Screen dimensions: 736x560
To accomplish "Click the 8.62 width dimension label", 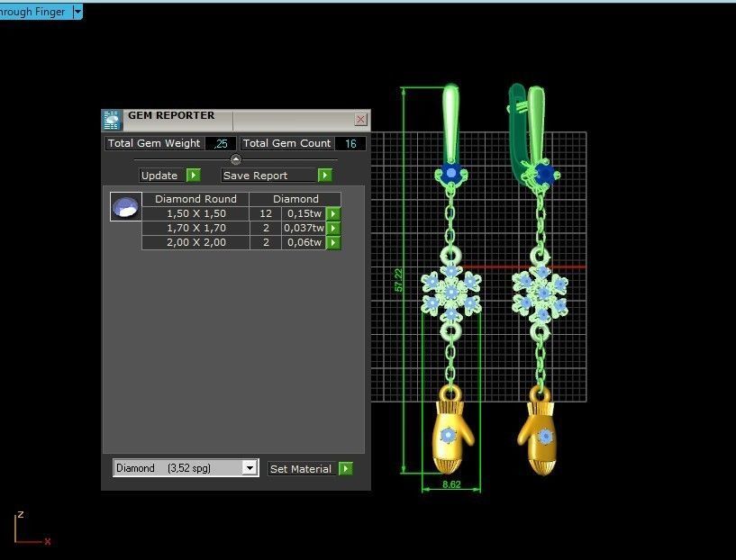I will click(x=451, y=484).
